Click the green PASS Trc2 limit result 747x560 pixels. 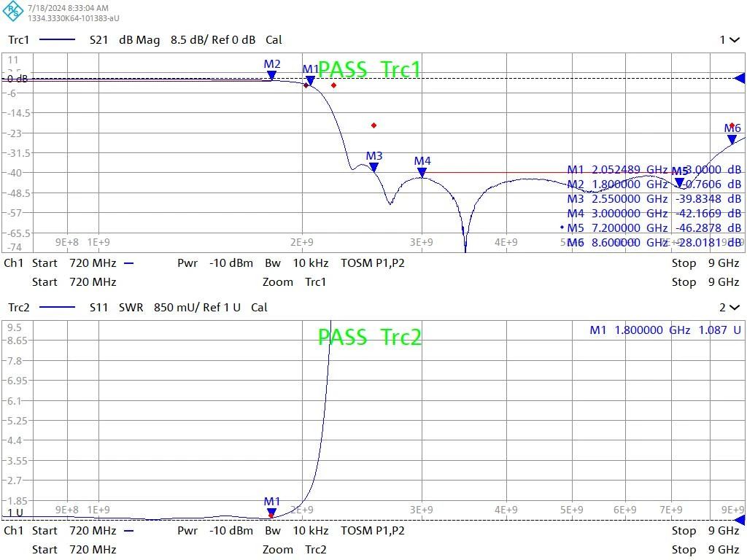[369, 337]
